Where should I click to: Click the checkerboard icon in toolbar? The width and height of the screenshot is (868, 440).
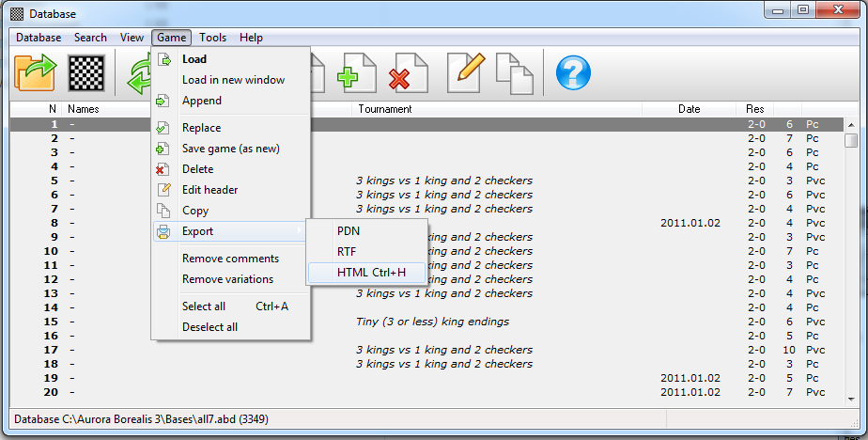pos(87,72)
